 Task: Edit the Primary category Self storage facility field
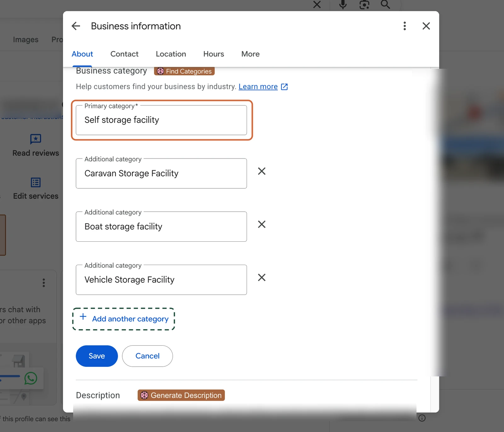[161, 120]
